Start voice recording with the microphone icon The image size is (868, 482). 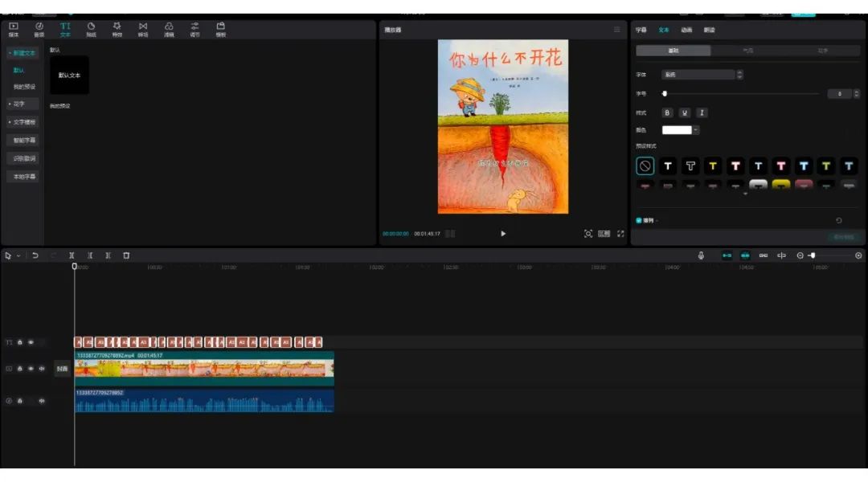(x=701, y=255)
